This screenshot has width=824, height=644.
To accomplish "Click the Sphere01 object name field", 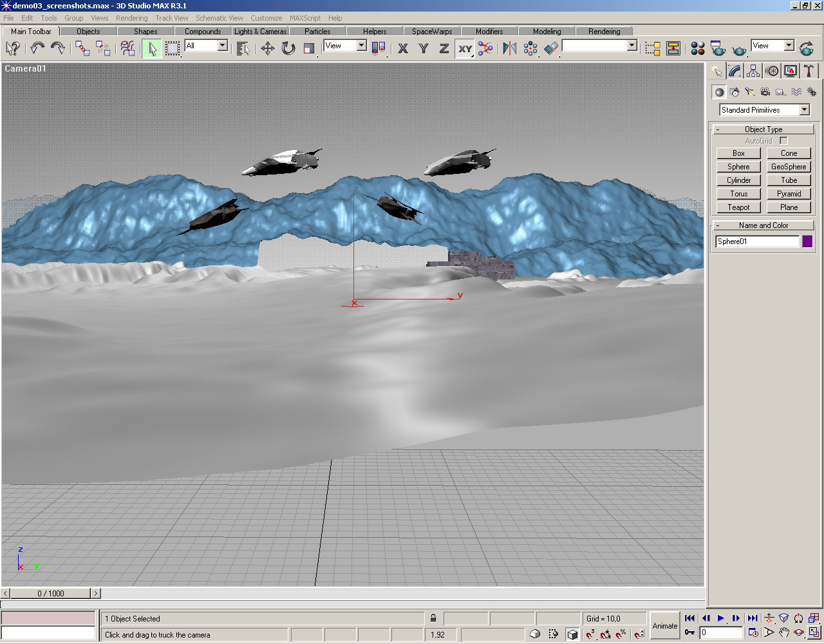I will pos(757,241).
